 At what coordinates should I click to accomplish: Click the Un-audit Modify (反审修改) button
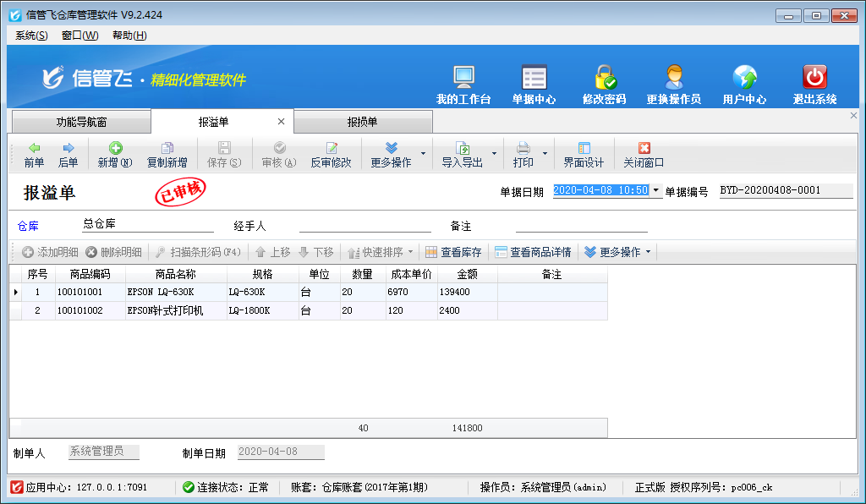[x=331, y=155]
